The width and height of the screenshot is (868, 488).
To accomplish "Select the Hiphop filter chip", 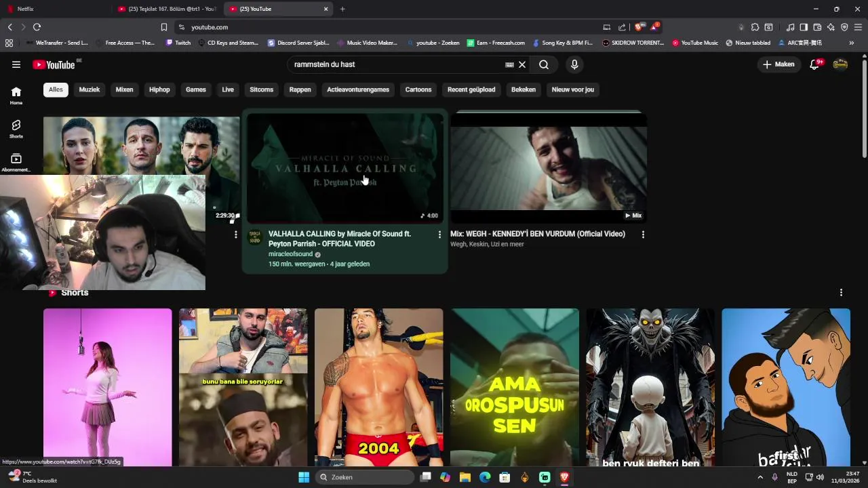I will click(159, 89).
